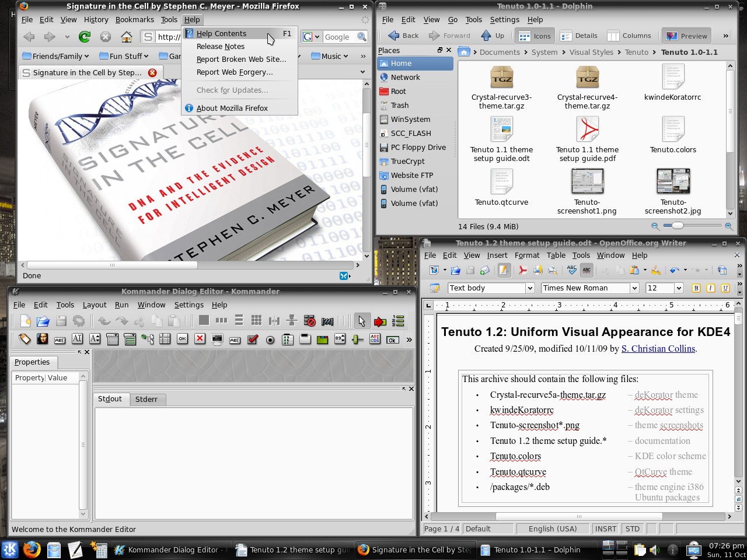Select the radio button widget icon in Kommander
This screenshot has height=560, width=747.
pos(270,339)
